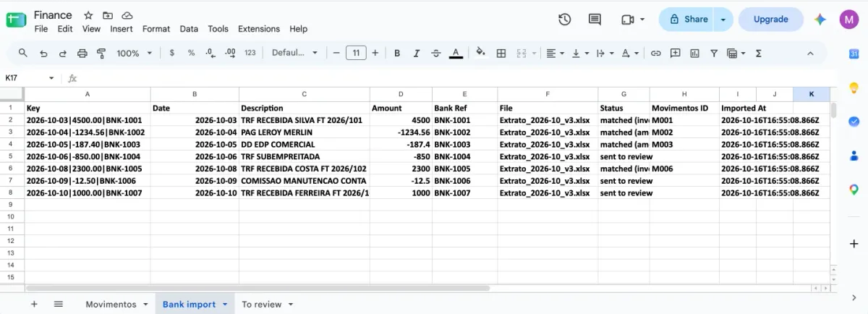Screen dimensions: 868x314
Task: Open the zoom 100% dropdown
Action: [x=135, y=53]
